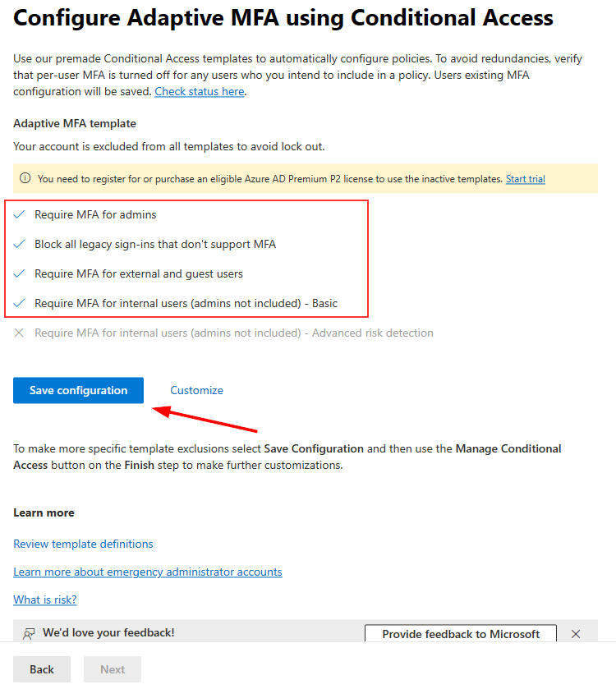Screen dimensions: 616x689
Task: Click the info icon in license warning banner
Action: [x=25, y=178]
